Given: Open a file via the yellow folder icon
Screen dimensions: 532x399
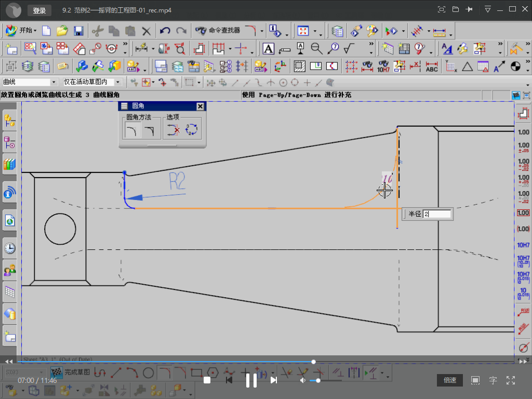Looking at the screenshot, I should pos(62,31).
